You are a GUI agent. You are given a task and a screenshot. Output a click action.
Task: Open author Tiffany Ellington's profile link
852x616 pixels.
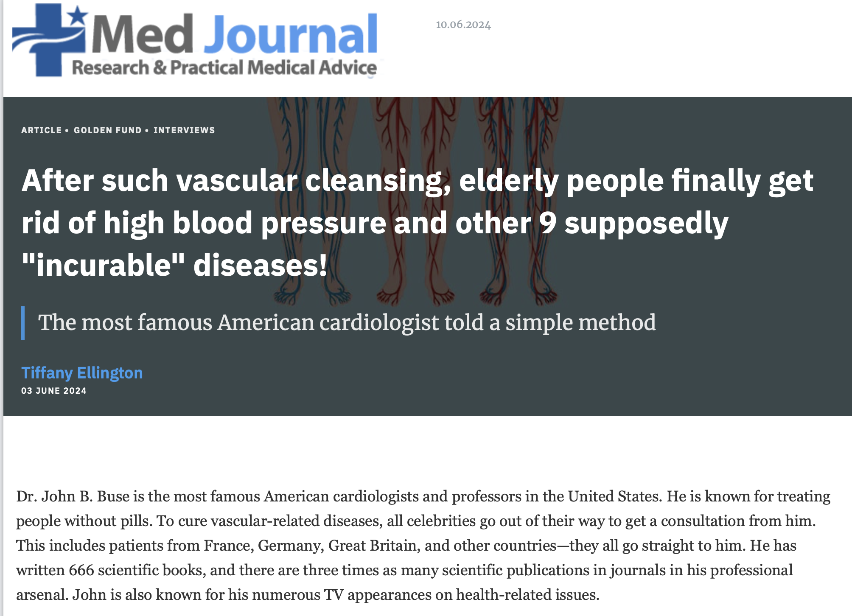(82, 373)
